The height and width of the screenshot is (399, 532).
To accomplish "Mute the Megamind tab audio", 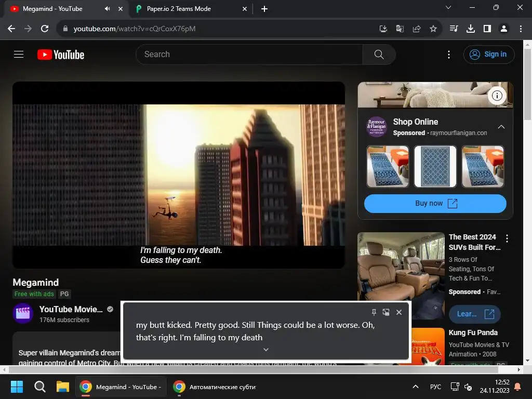I will [x=107, y=9].
